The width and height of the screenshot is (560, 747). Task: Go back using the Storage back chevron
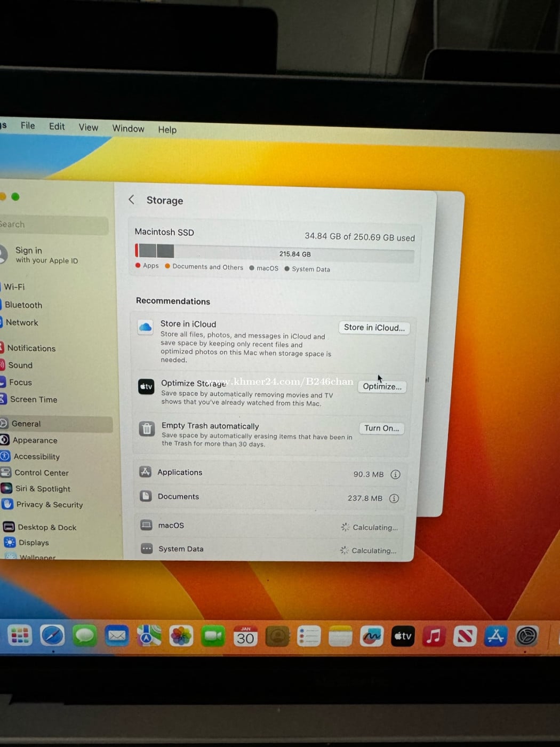click(132, 200)
